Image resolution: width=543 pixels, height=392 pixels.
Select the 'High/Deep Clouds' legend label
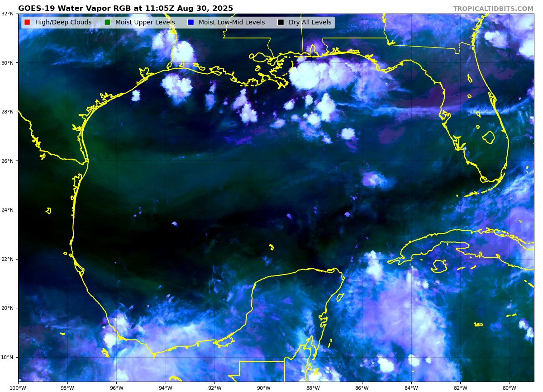point(63,22)
